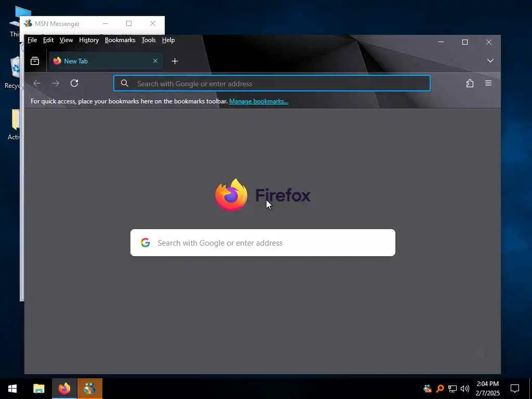This screenshot has height=399, width=532.
Task: Open the volume speaker tray icon
Action: click(x=465, y=389)
